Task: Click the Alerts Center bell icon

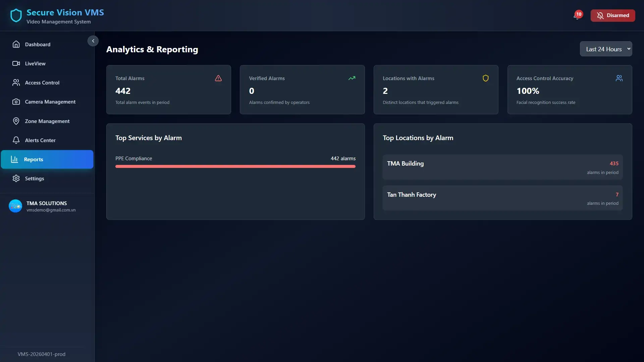Action: click(x=16, y=140)
